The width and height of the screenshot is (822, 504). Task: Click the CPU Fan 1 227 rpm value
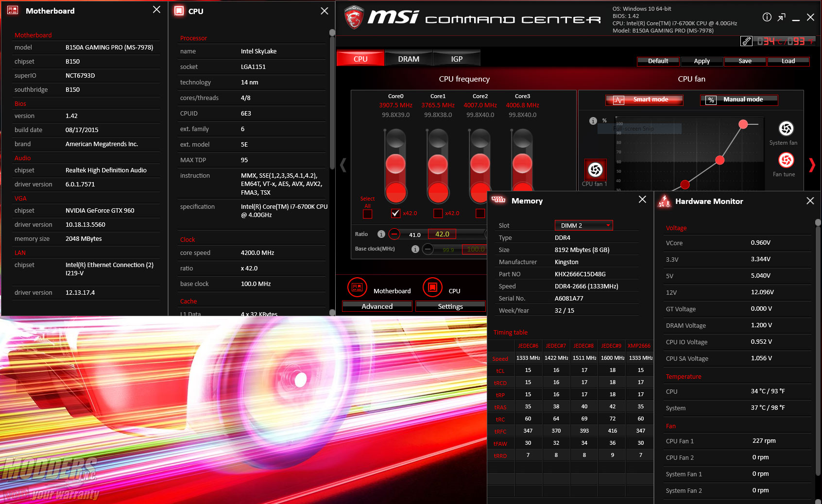click(764, 441)
